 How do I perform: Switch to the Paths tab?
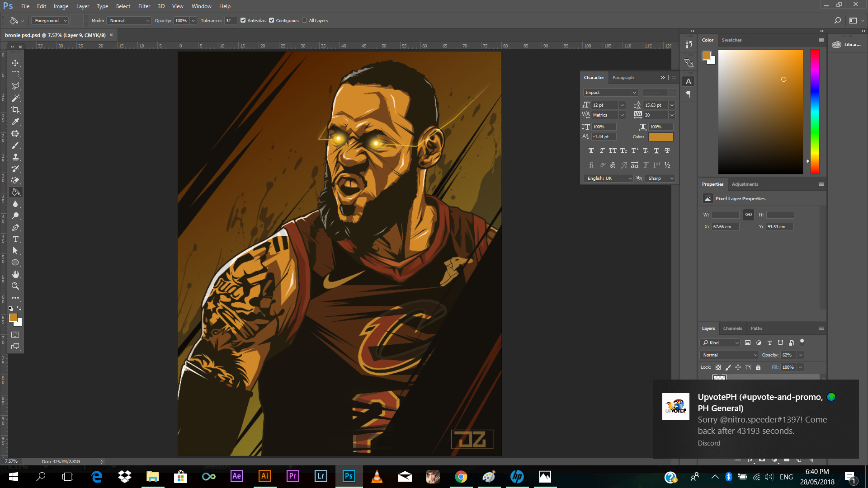pos(756,328)
